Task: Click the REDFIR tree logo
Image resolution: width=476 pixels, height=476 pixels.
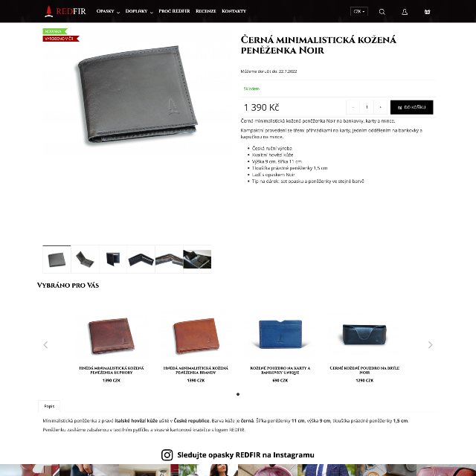Action: tap(65, 11)
